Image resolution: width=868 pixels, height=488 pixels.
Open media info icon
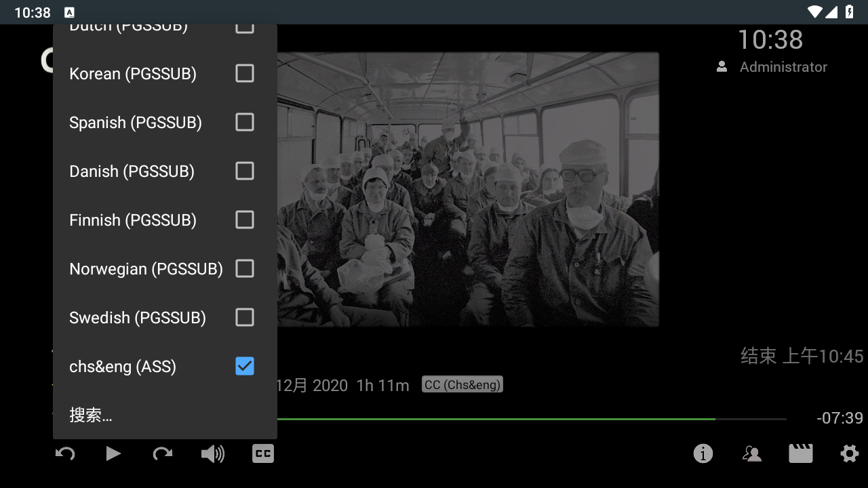[703, 453]
